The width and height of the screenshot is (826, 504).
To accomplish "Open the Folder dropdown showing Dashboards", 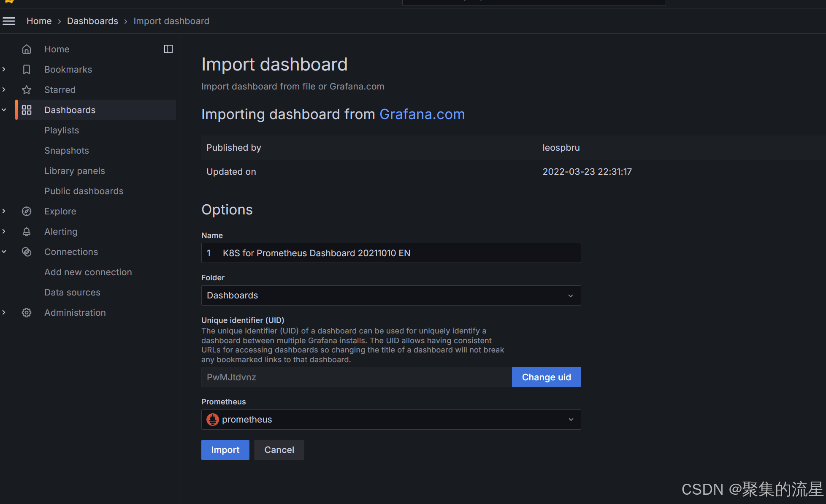I will click(390, 295).
